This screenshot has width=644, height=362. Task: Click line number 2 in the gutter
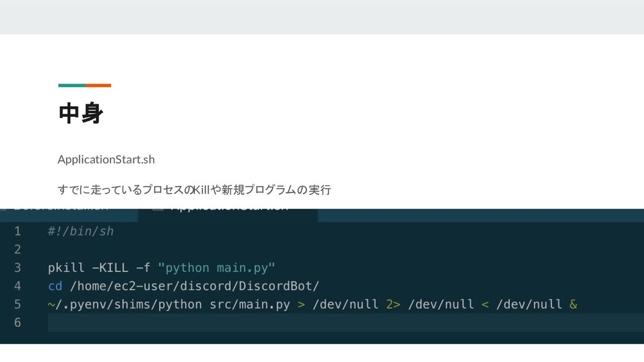point(17,250)
